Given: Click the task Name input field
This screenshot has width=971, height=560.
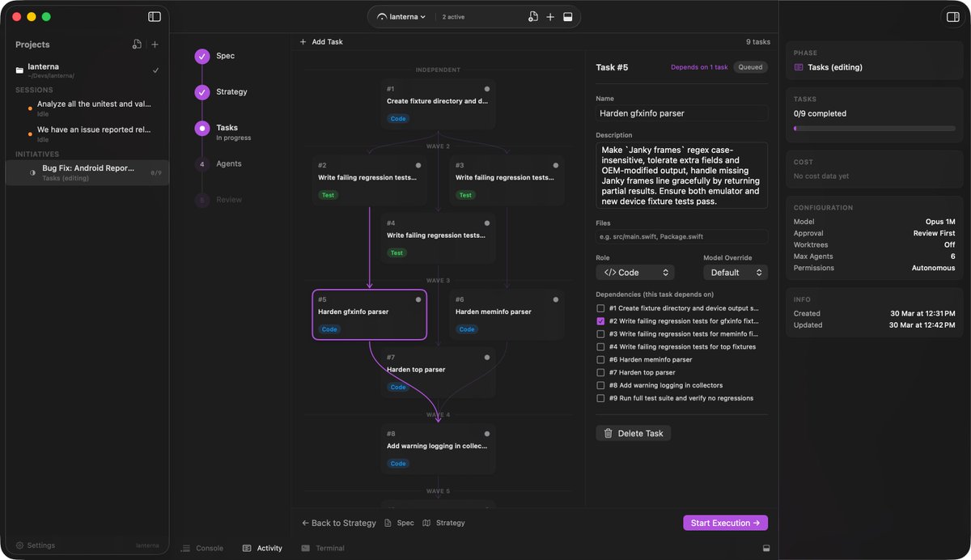Looking at the screenshot, I should pos(682,113).
